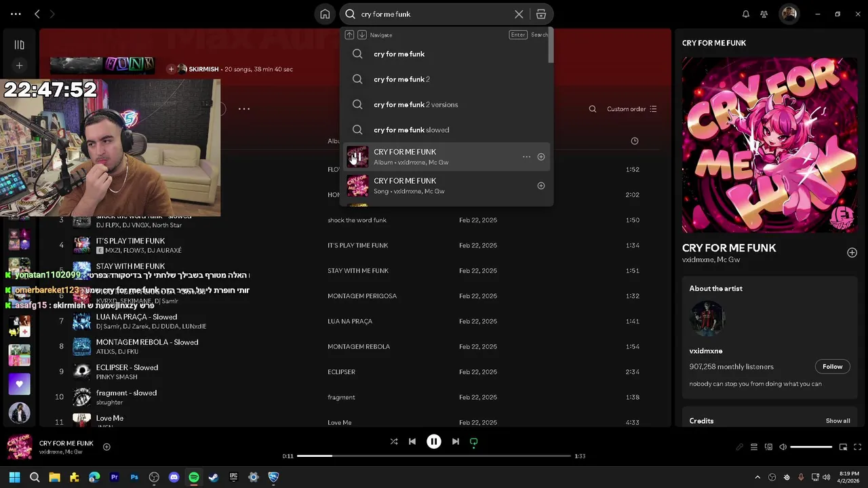This screenshot has height=488, width=868.
Task: Add track to Liked in right panel
Action: click(x=852, y=252)
